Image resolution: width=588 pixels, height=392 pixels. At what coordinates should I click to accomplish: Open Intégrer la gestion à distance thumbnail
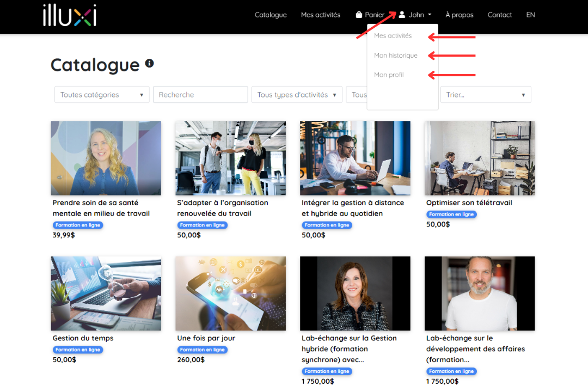click(x=355, y=158)
